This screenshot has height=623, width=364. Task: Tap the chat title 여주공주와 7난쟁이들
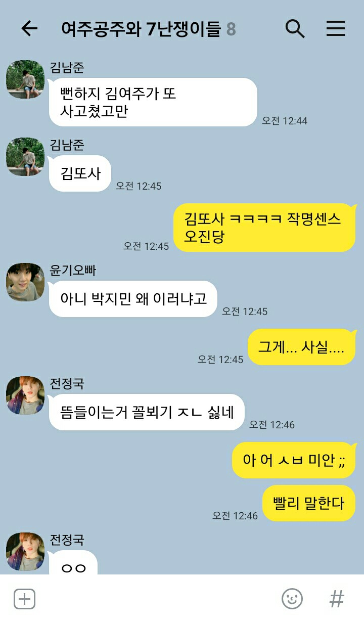[x=141, y=29]
